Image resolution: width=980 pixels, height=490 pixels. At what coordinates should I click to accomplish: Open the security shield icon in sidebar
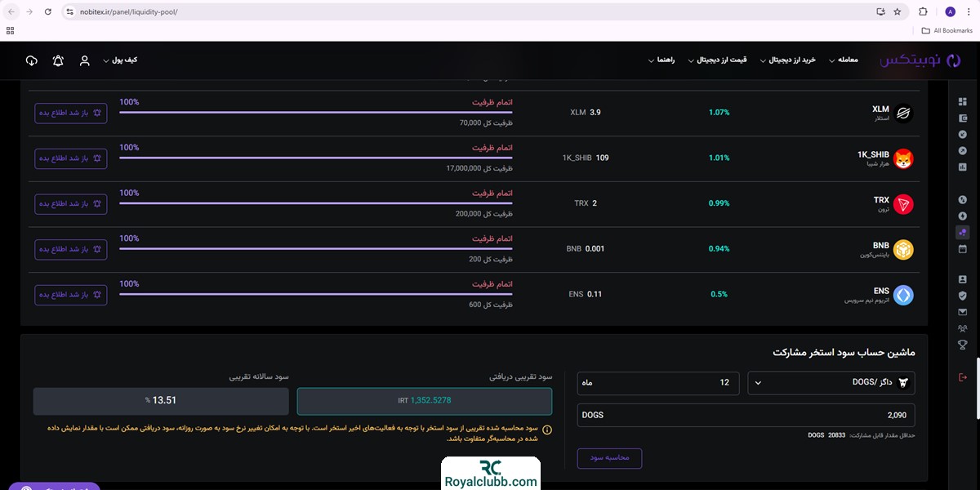(x=962, y=296)
